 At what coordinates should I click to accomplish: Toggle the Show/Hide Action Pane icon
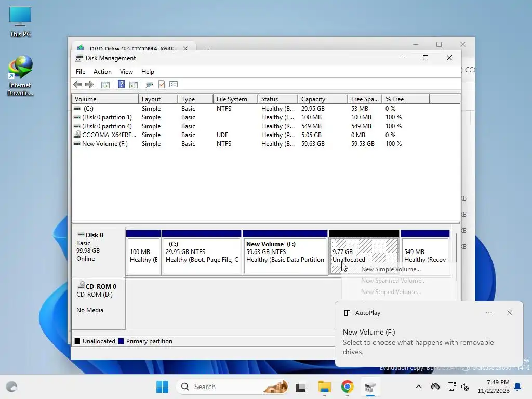click(134, 85)
